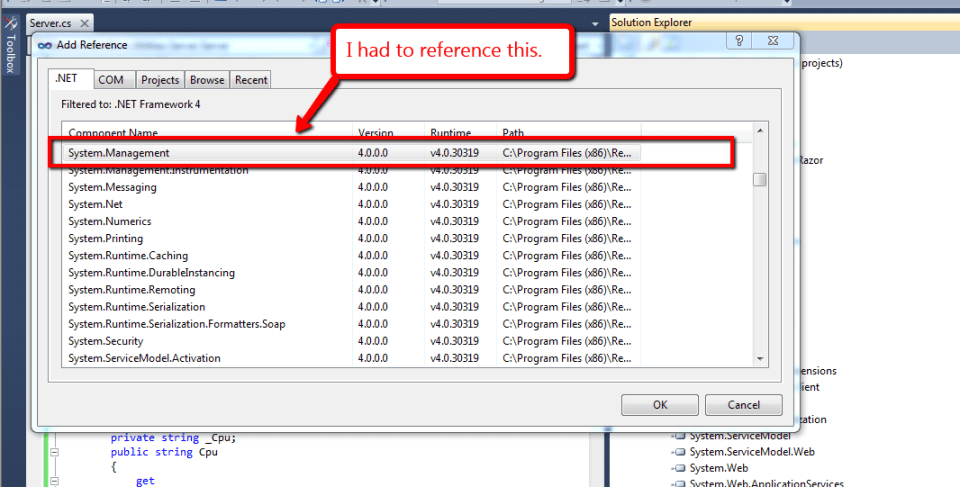
Task: Click the component list scroll up arrow
Action: click(x=760, y=130)
